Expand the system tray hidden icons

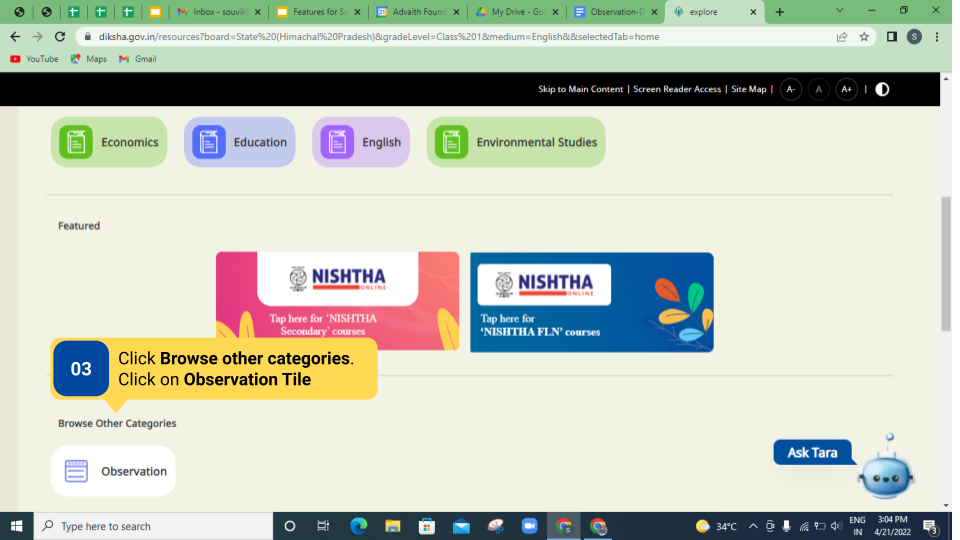(753, 526)
